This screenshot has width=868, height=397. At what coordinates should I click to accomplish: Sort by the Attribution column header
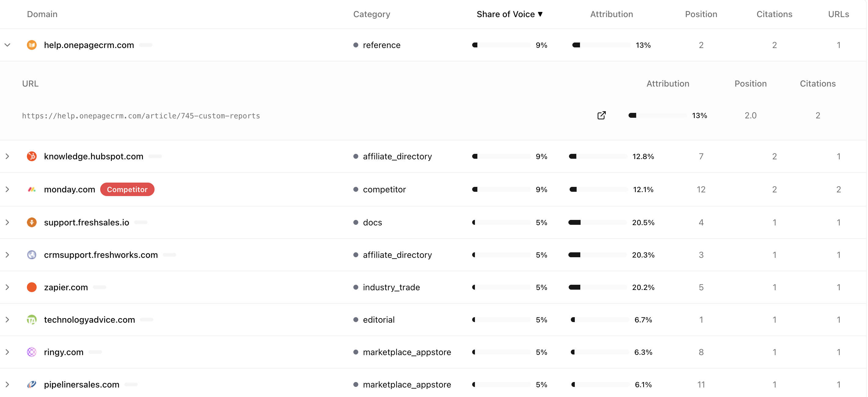[x=611, y=14]
